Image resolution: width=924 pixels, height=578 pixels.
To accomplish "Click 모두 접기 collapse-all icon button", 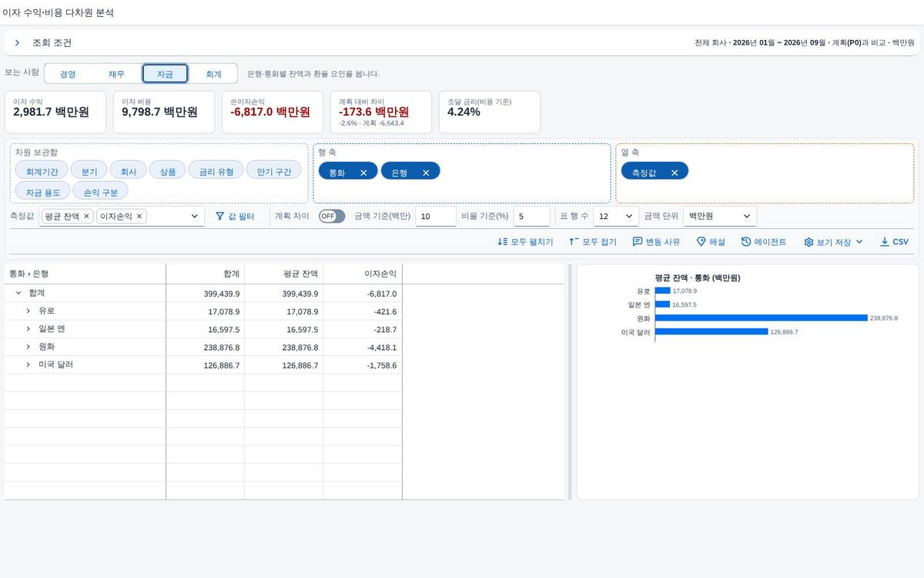I will click(593, 242).
